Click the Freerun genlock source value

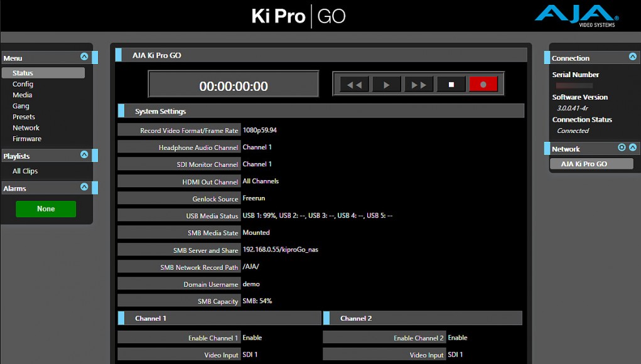point(254,198)
